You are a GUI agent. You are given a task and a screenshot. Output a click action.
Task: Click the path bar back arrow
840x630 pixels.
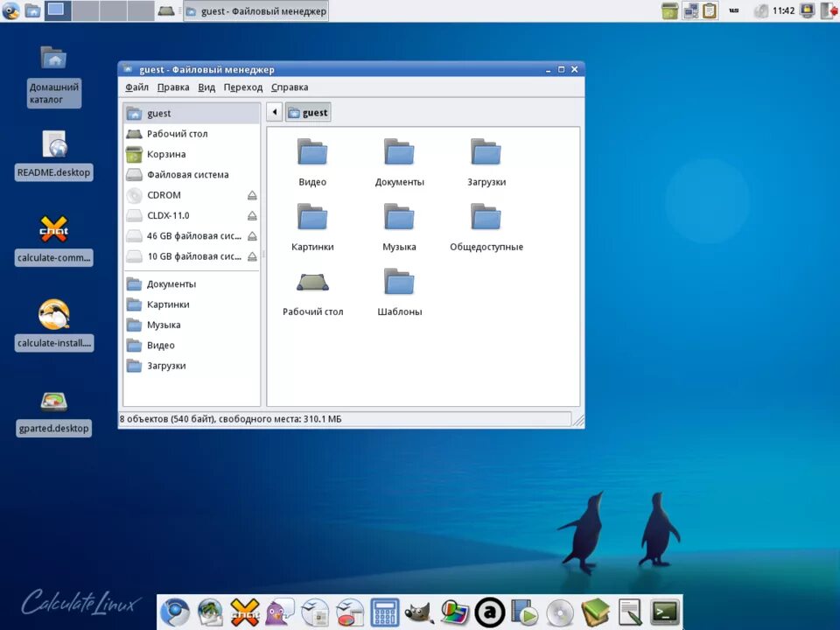click(274, 112)
